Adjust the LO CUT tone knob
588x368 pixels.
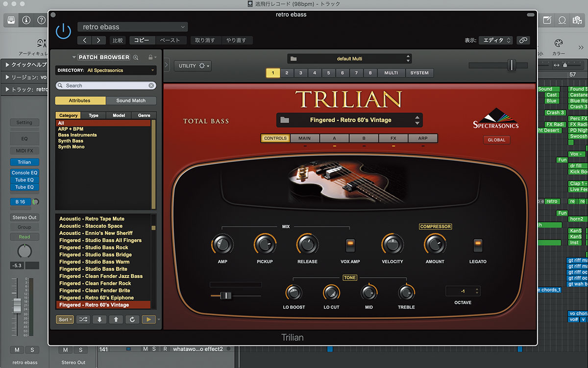[331, 293]
